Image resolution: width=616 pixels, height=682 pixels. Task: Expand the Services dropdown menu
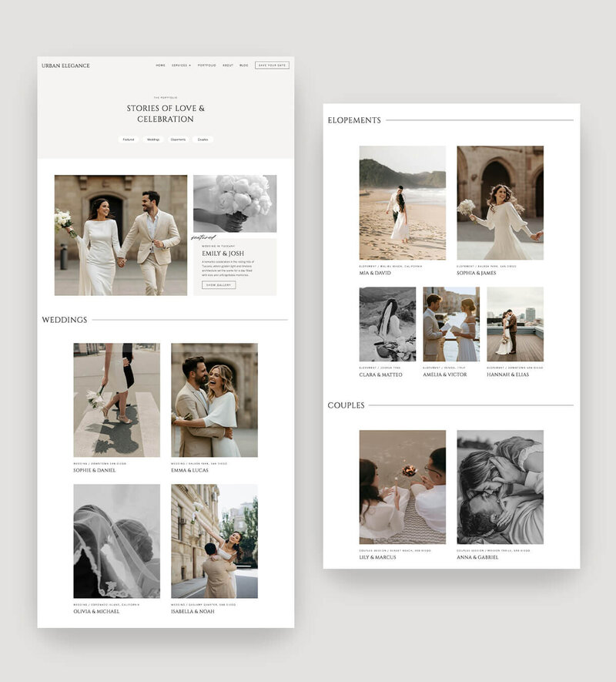[181, 66]
